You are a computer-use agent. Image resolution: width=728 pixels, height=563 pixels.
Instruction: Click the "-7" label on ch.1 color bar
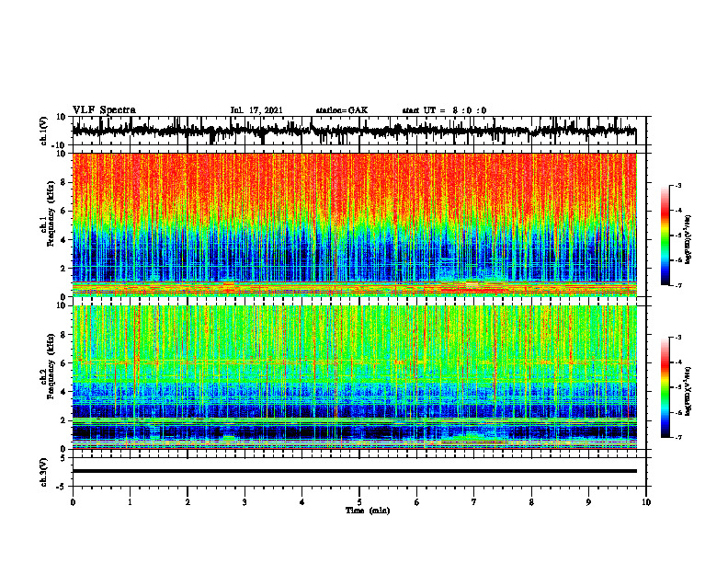pyautogui.click(x=677, y=285)
